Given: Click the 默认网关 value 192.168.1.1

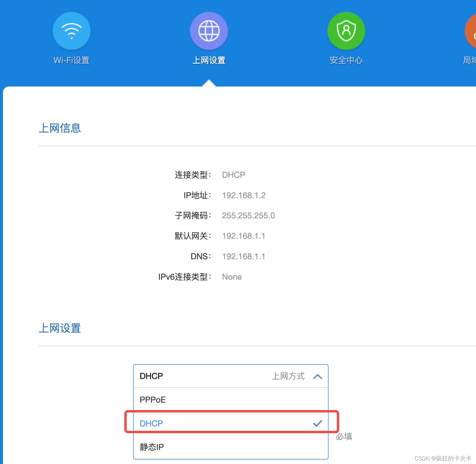Looking at the screenshot, I should (x=244, y=236).
